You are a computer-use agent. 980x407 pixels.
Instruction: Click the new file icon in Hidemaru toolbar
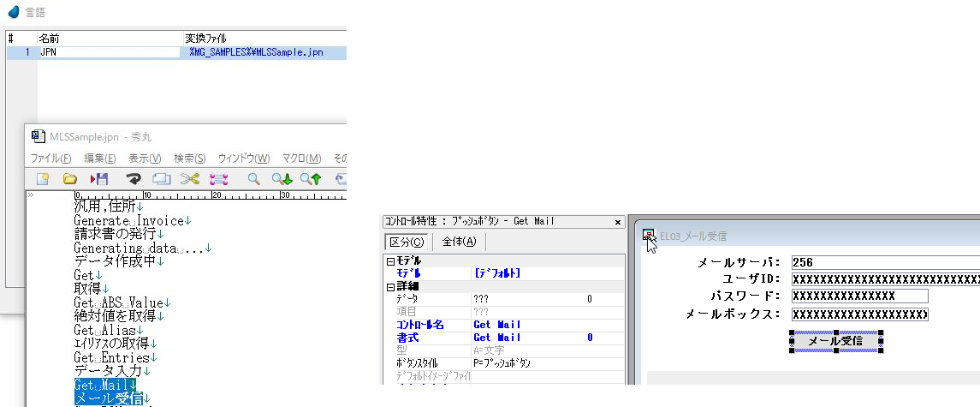(x=42, y=179)
